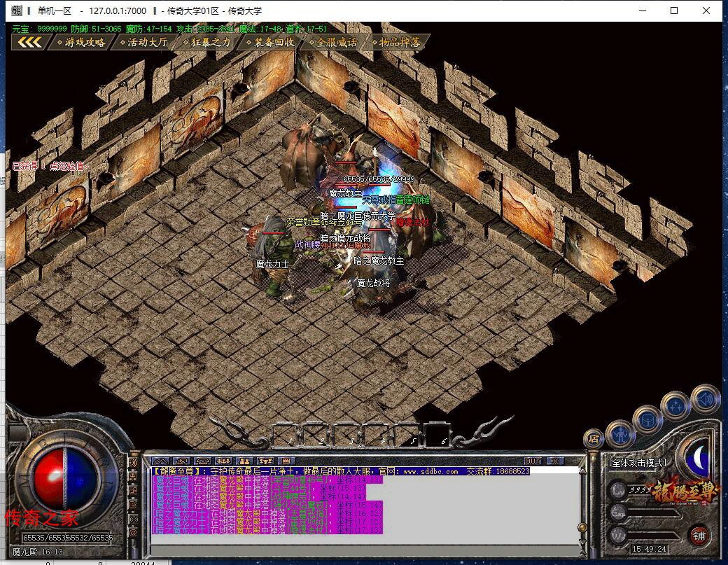
Task: Click the 魔龙战将 monster name label
Action: (373, 283)
